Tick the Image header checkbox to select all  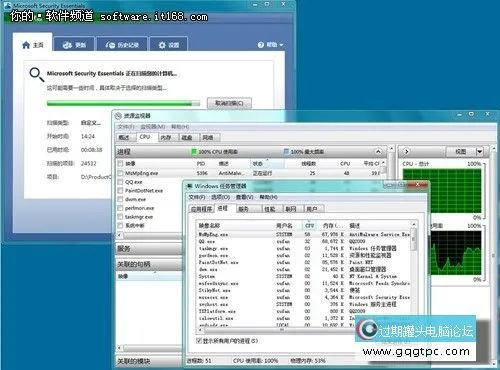[120, 164]
